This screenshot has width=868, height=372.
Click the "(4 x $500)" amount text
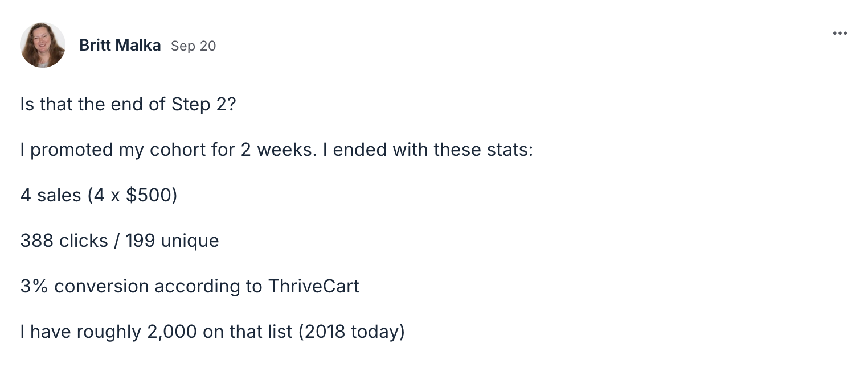(133, 195)
